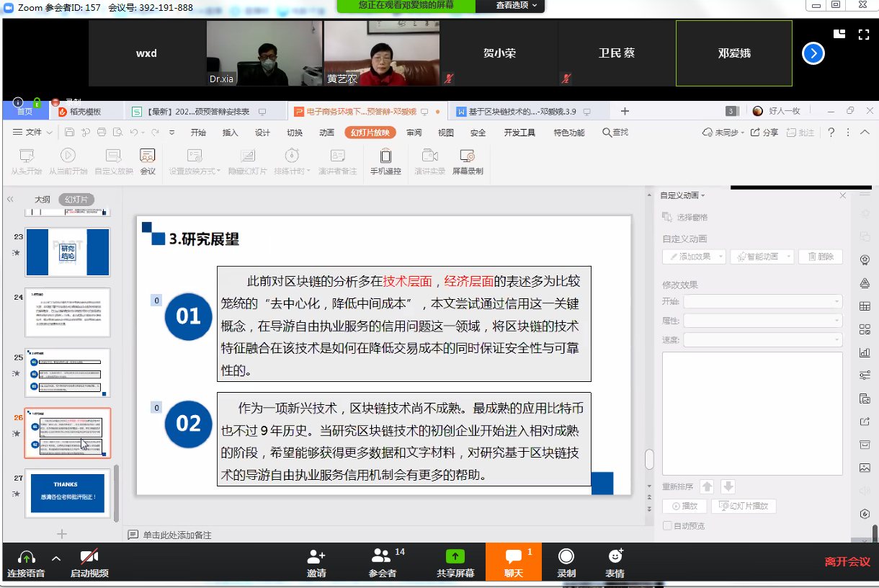Click the 分享 share button
Viewport: 879px width, 588px height.
coord(764,133)
